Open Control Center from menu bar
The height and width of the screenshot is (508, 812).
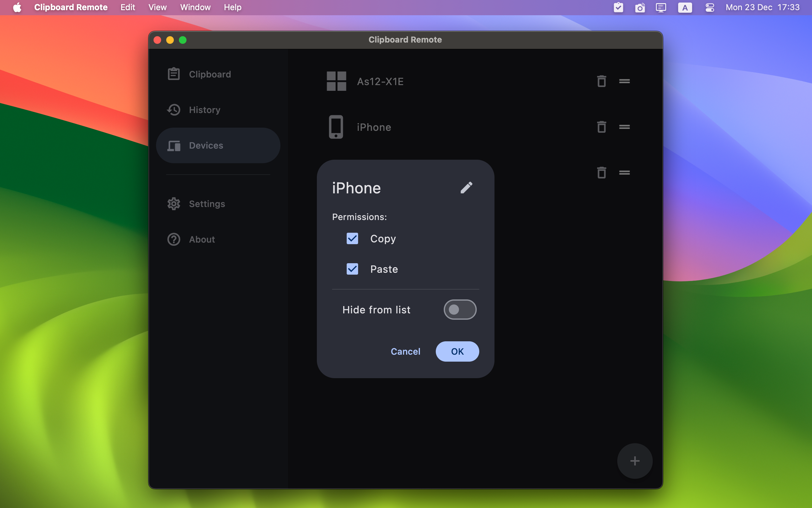point(710,7)
